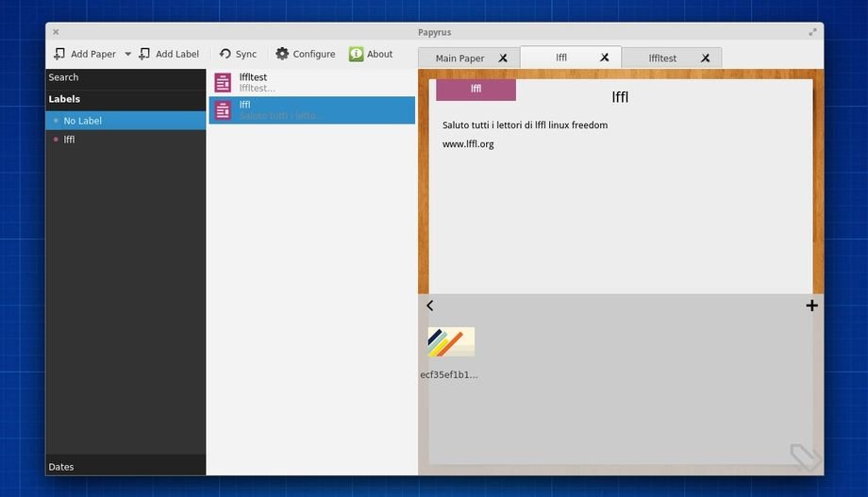Switch to the lffltest tab
868x497 pixels.
click(662, 58)
